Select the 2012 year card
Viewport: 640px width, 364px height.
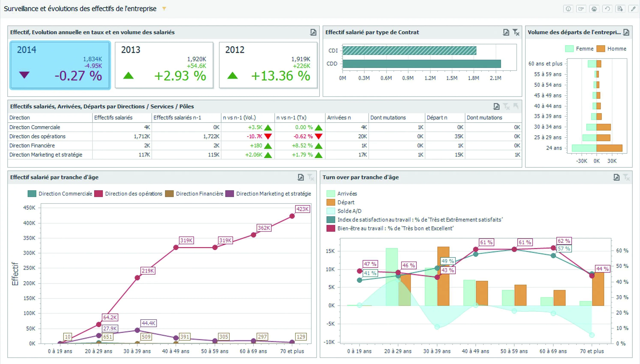tap(268, 65)
